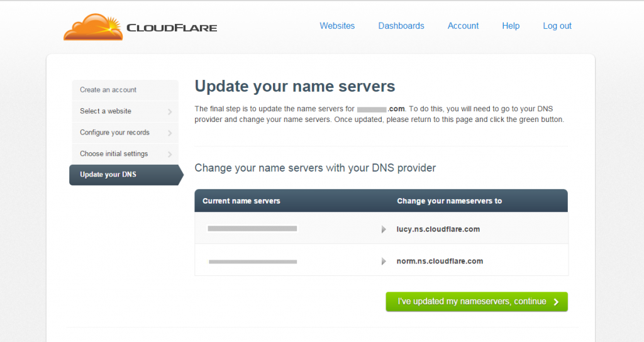Select the Create an account step

tap(125, 90)
